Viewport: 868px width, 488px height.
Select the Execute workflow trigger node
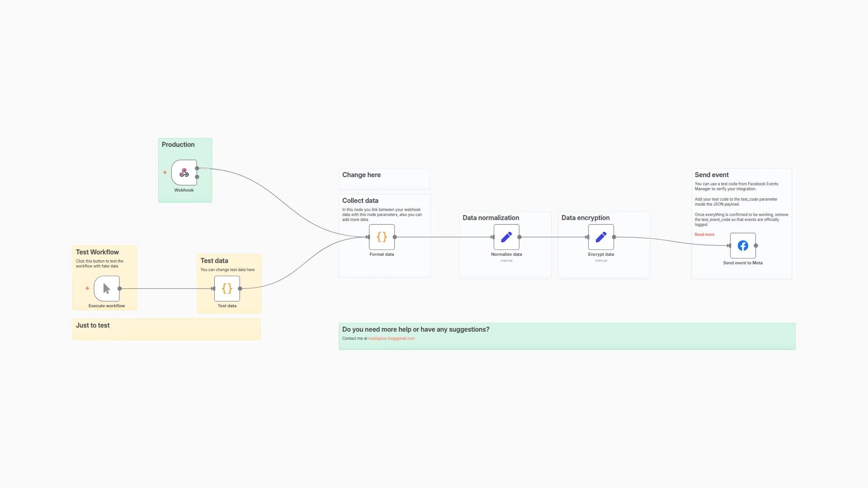point(106,289)
